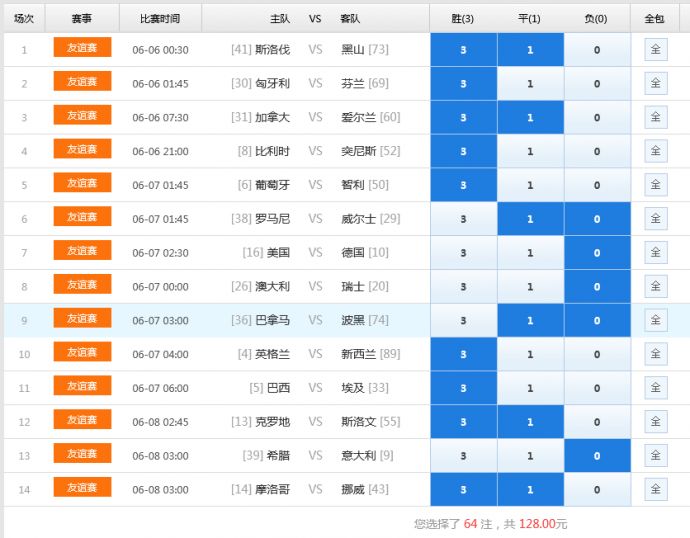Viewport: 690px width, 538px height.
Task: Toggle loss (0) for match 3 加拿大 vs 爱尔兰
Action: click(597, 117)
